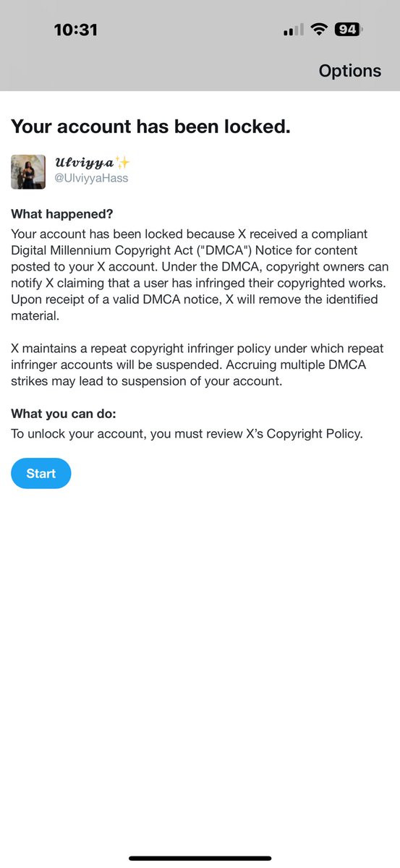Screen dimensions: 400x868
Task: Tap the Wi-Fi status icon
Action: click(x=318, y=30)
